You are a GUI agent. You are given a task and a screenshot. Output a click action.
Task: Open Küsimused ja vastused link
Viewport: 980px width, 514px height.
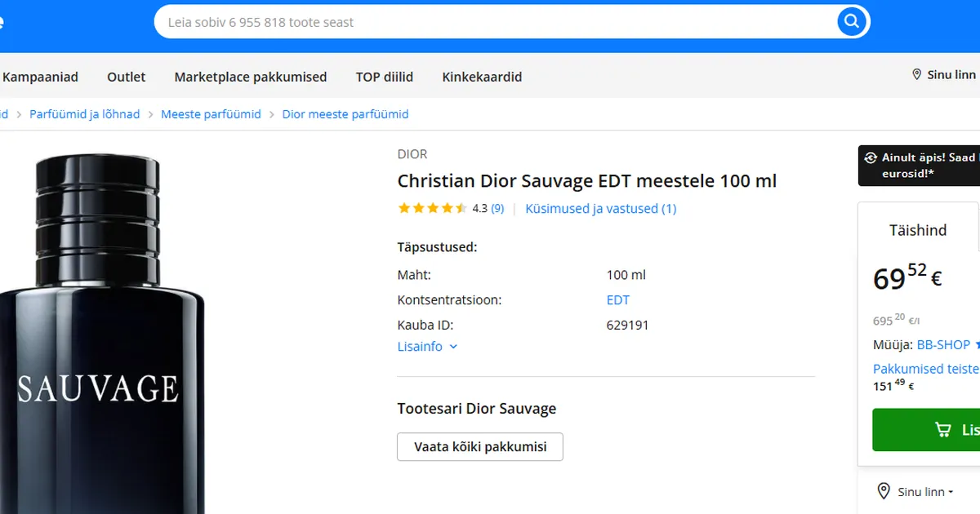point(600,208)
